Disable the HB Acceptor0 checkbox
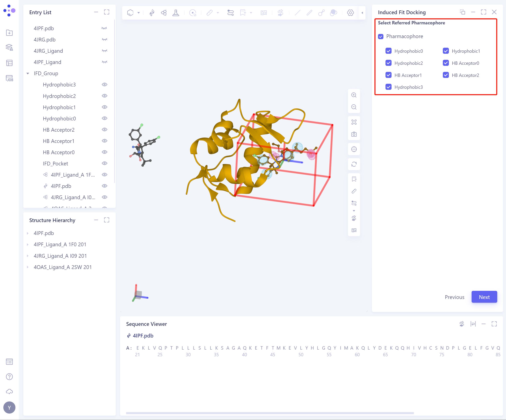Viewport: 506px width, 420px height. [x=446, y=63]
